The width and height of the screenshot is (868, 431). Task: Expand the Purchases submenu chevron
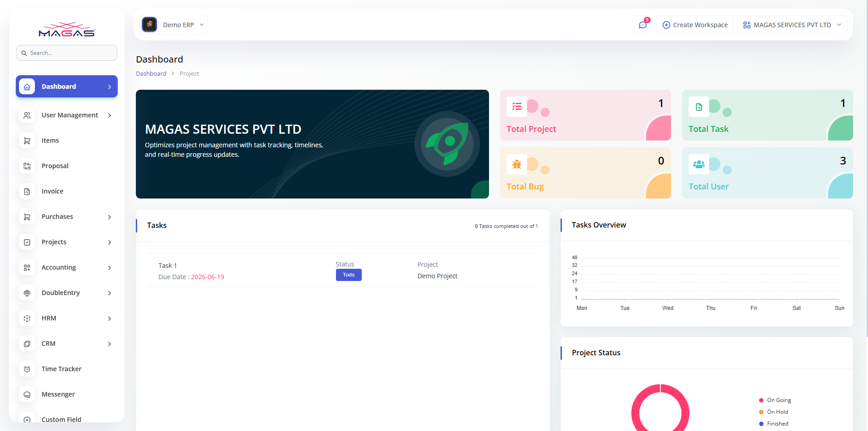[x=110, y=217]
